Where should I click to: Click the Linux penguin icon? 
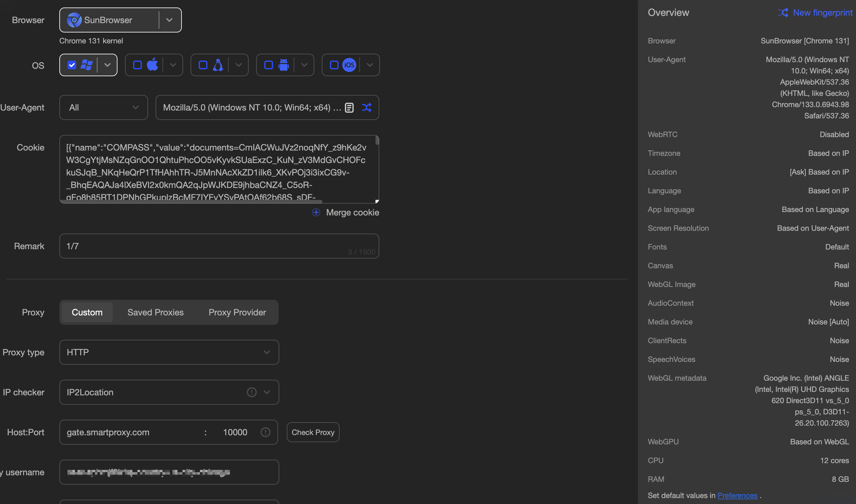click(x=218, y=65)
